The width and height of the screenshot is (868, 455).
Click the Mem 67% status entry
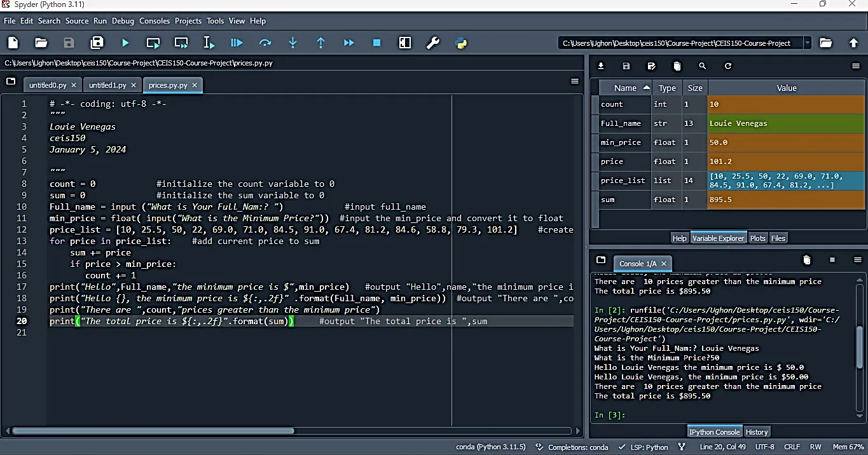click(848, 447)
